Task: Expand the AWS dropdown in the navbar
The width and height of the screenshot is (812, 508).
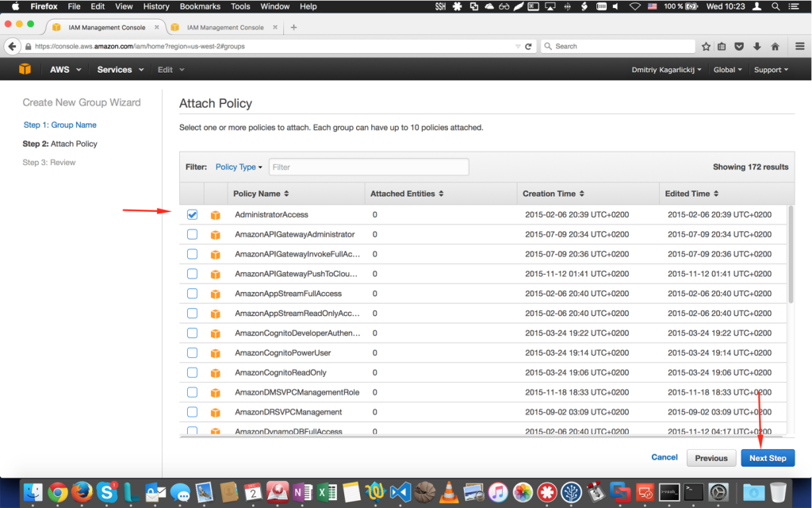Action: click(x=65, y=70)
